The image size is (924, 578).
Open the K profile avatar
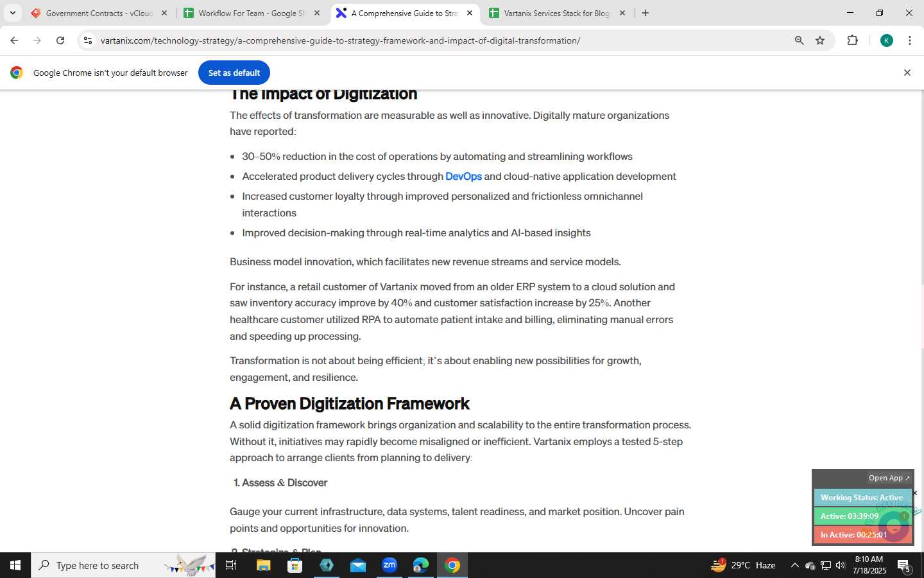pos(887,40)
